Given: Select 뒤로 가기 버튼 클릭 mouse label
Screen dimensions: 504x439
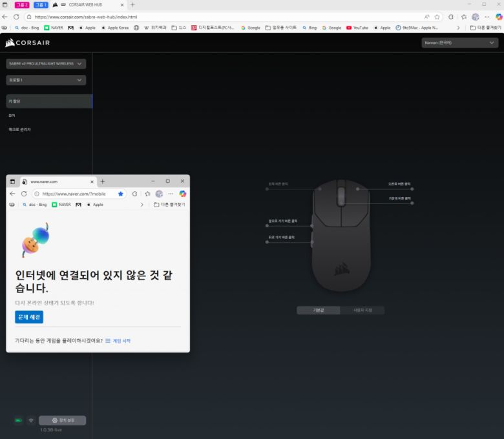Looking at the screenshot, I should pyautogui.click(x=281, y=237).
